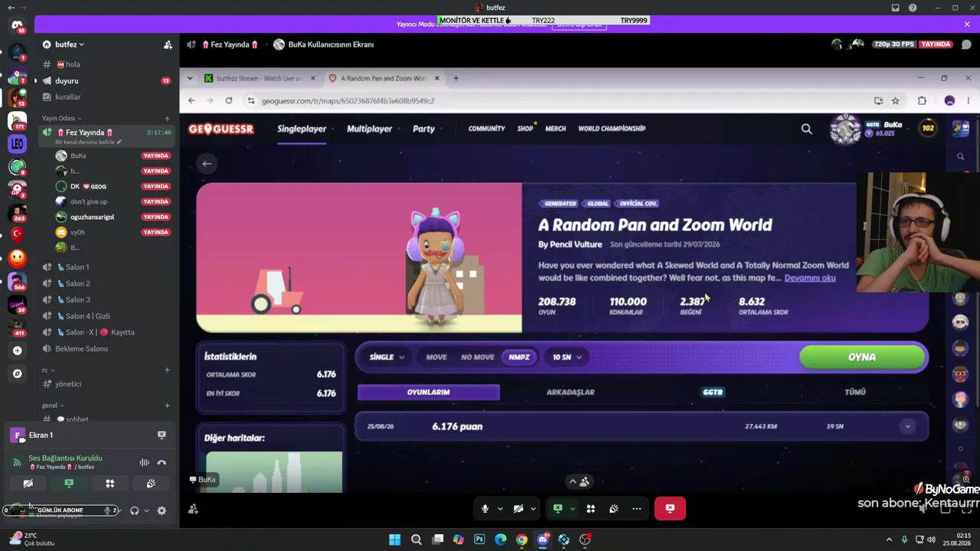Open the Diğer haritalar map thumbnail
This screenshot has height=551, width=980.
click(274, 472)
